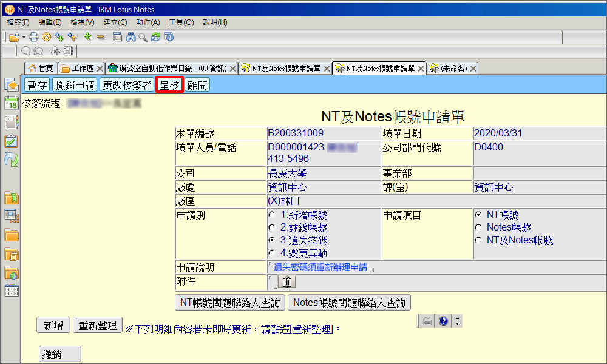Image resolution: width=607 pixels, height=364 pixels.
Task: Open the Contacts notebook sidebar icon
Action: point(11,122)
